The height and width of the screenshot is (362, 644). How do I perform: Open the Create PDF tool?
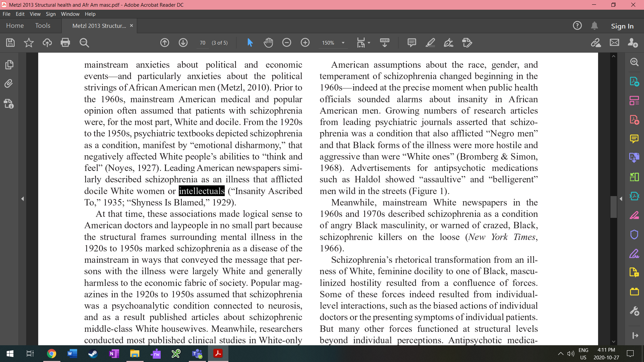tap(634, 120)
